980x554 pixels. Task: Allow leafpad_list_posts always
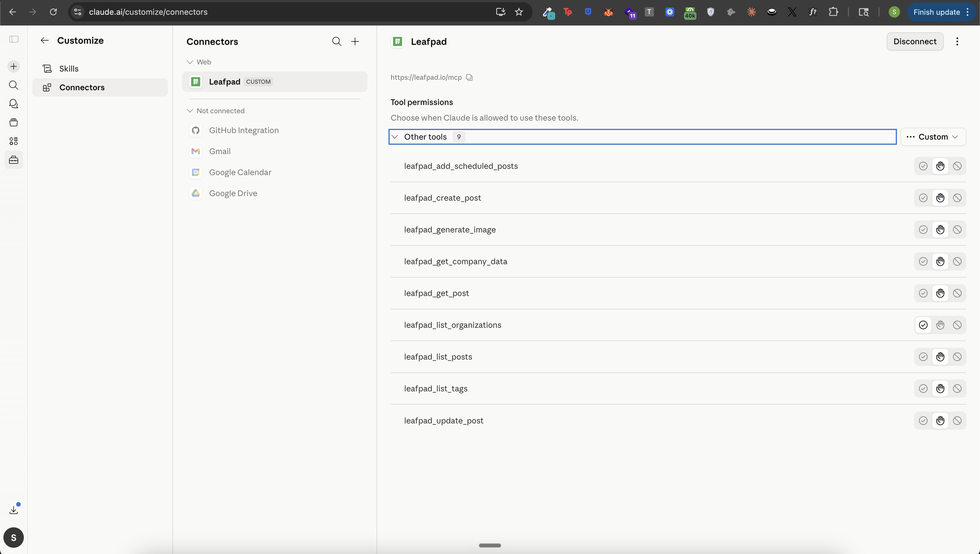pos(923,357)
